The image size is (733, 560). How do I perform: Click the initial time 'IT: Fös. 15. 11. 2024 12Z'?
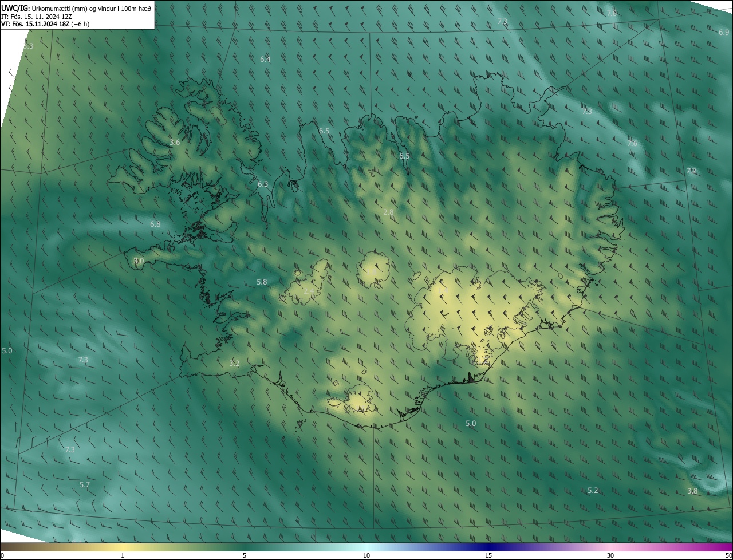(x=36, y=17)
